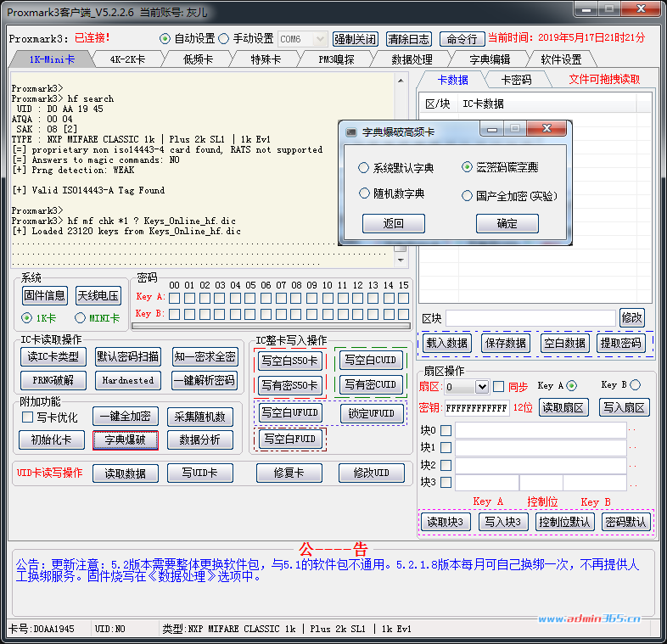The image size is (667, 644).
Task: Enable the 写卡优化 checkbox
Action: [28, 417]
